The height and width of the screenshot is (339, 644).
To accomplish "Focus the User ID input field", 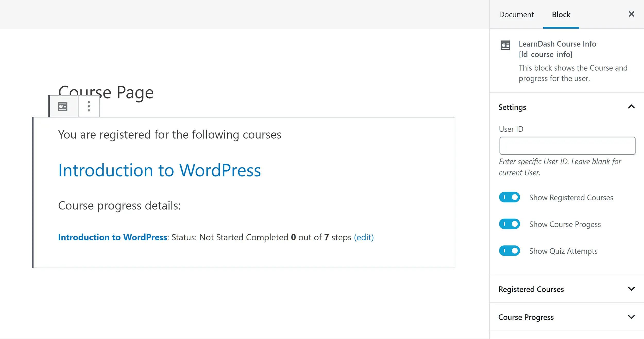I will (x=567, y=146).
